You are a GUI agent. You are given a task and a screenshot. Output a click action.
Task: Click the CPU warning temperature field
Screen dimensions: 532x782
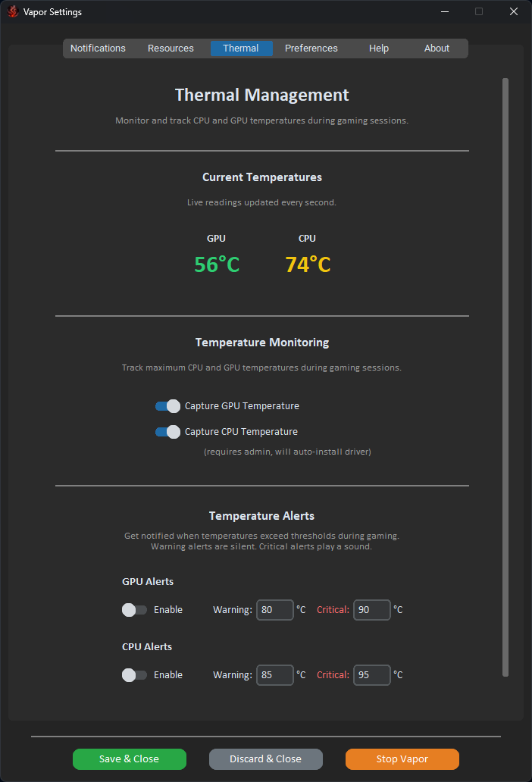pos(274,675)
